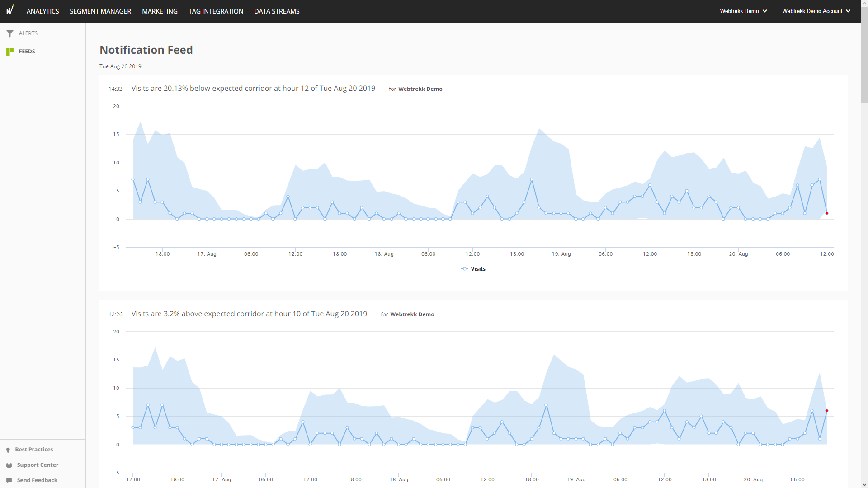The width and height of the screenshot is (868, 488).
Task: Click the Alerts icon in sidebar
Action: (x=10, y=33)
